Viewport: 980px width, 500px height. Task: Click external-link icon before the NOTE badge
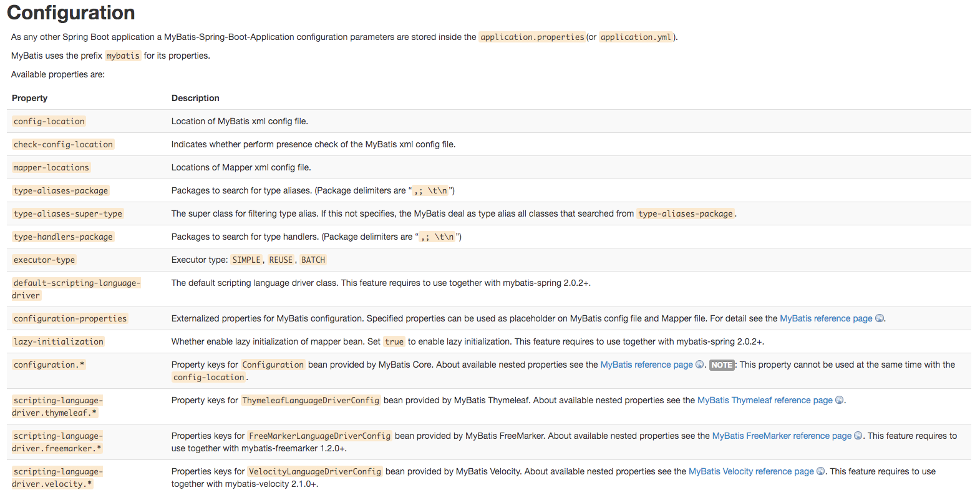click(700, 365)
